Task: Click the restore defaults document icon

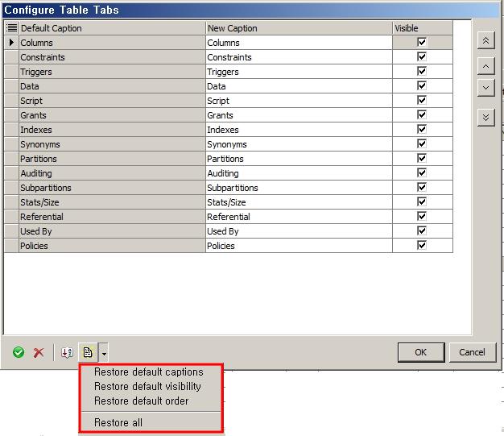Action: pyautogui.click(x=88, y=353)
